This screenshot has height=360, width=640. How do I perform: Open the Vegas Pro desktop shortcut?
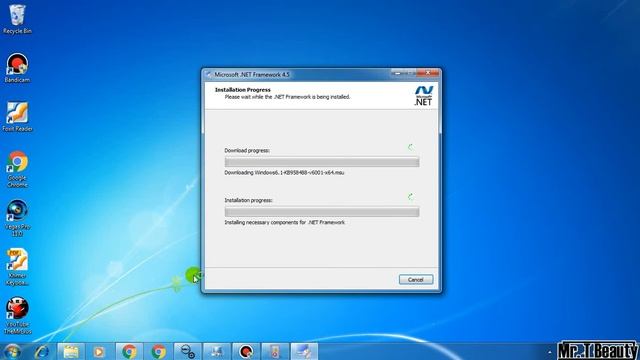click(17, 218)
